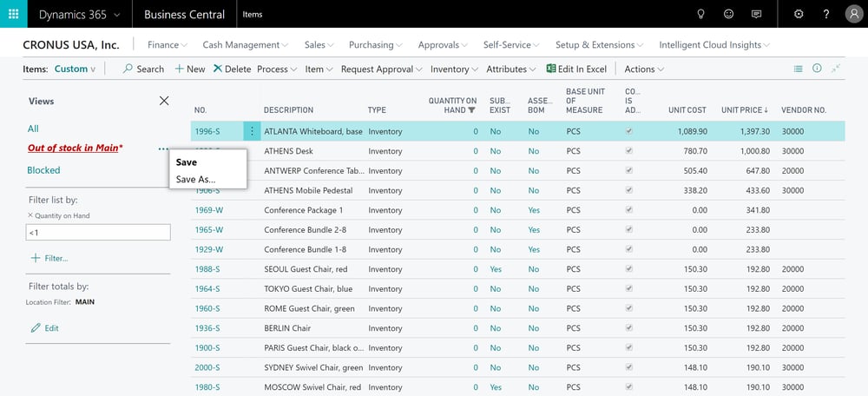Image resolution: width=868 pixels, height=396 pixels.
Task: Edit the filter totals with pencil
Action: pyautogui.click(x=45, y=328)
